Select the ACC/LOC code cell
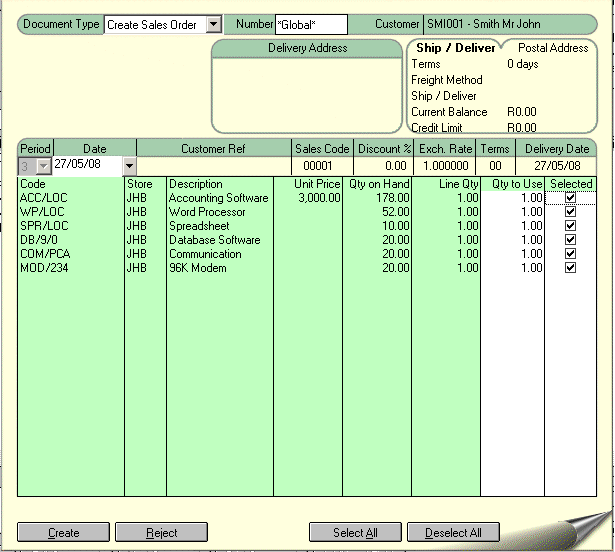The width and height of the screenshot is (615, 552). click(x=71, y=198)
